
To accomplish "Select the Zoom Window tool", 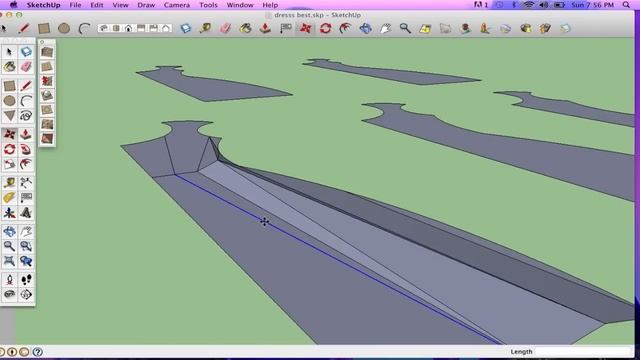I will 26,246.
